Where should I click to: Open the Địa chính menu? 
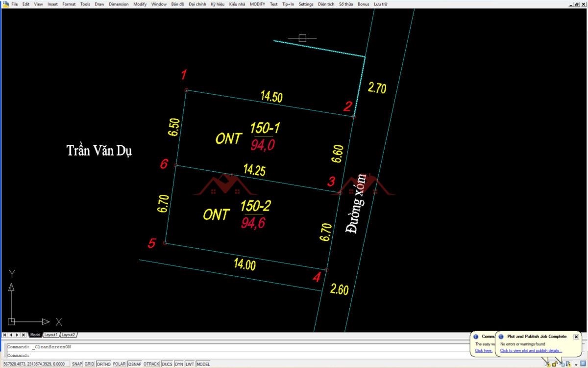(x=197, y=4)
